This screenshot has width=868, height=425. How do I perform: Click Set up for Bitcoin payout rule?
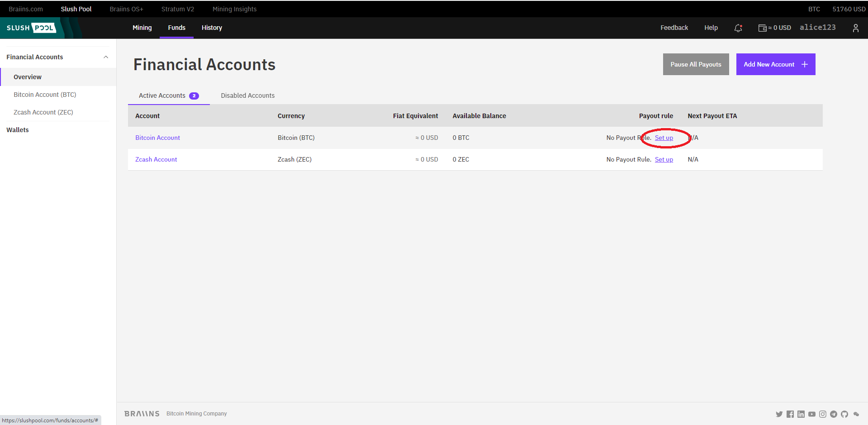[664, 138]
